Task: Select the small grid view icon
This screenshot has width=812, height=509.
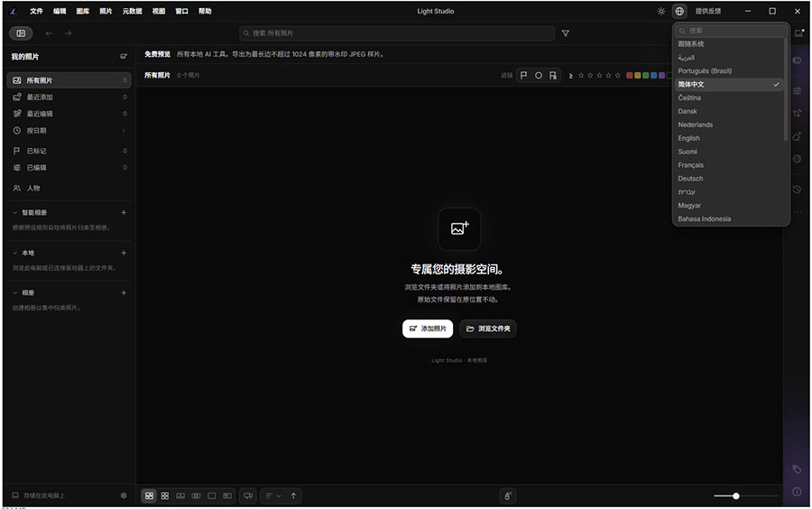Action: 149,495
